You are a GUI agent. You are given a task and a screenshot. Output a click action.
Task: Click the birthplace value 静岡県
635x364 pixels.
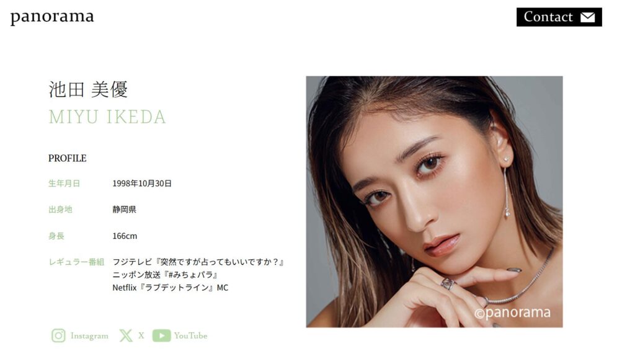tap(124, 210)
